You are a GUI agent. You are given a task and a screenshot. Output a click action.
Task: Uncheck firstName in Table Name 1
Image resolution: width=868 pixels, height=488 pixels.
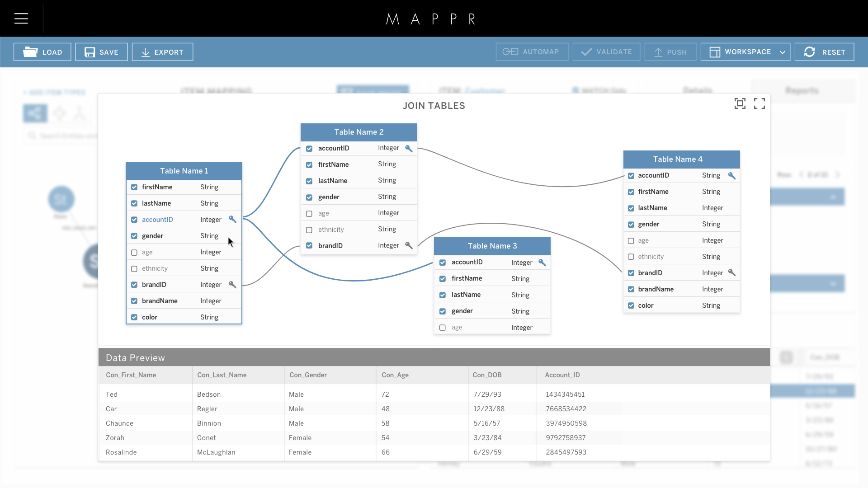134,187
